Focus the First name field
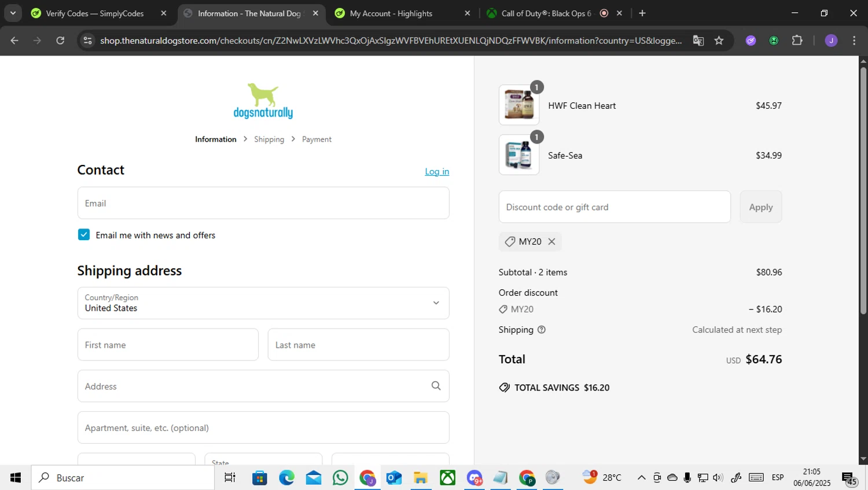The width and height of the screenshot is (868, 490). [168, 345]
